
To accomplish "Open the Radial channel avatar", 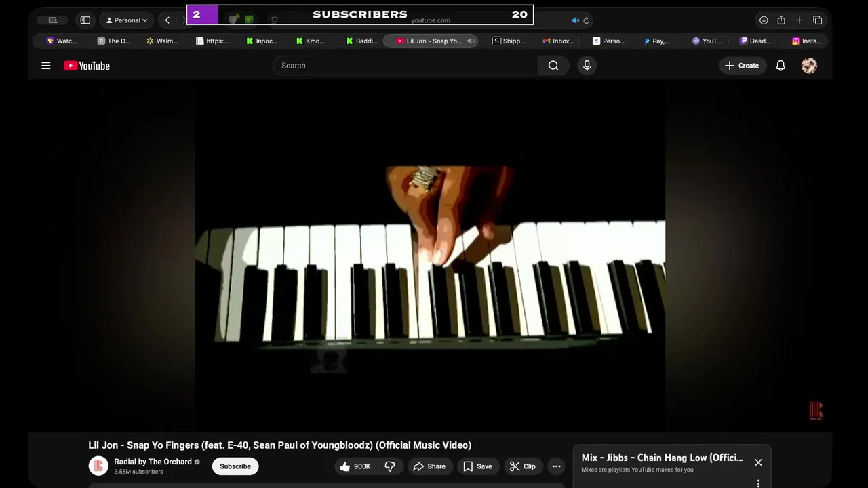I will click(x=98, y=466).
